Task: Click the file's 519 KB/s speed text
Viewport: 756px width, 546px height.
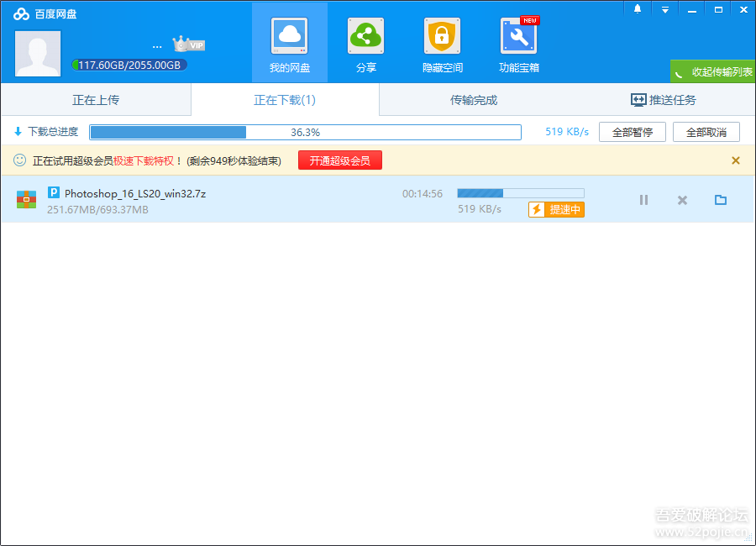Action: (x=480, y=209)
